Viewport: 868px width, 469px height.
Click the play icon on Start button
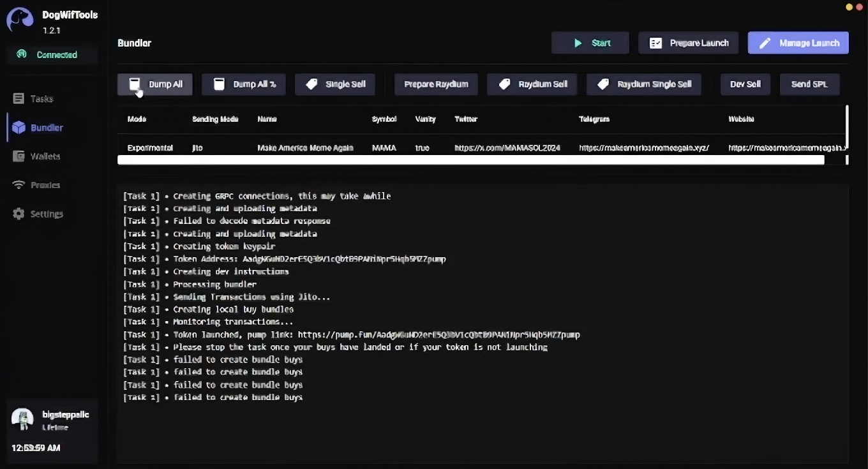coord(578,43)
